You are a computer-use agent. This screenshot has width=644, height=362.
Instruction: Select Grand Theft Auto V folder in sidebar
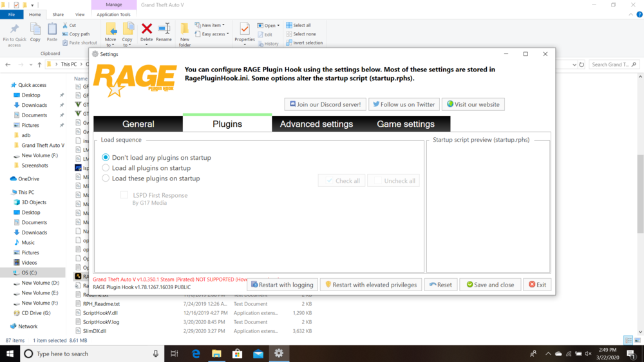(43, 145)
